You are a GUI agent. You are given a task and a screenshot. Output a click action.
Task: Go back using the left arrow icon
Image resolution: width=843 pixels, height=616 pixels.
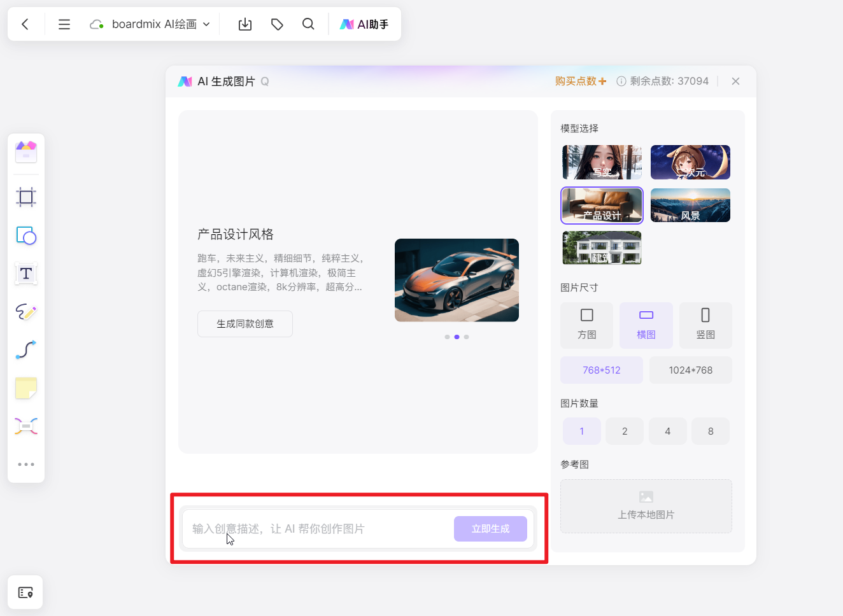click(x=25, y=24)
